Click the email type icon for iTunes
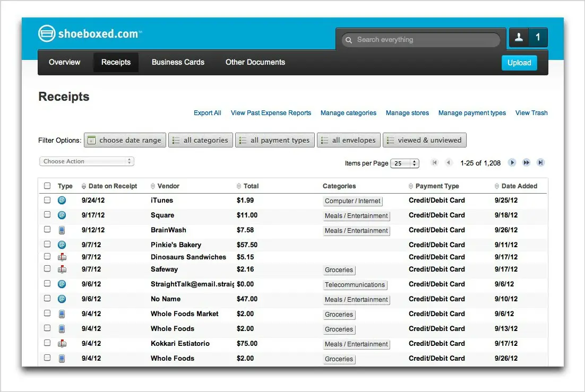 pyautogui.click(x=62, y=201)
